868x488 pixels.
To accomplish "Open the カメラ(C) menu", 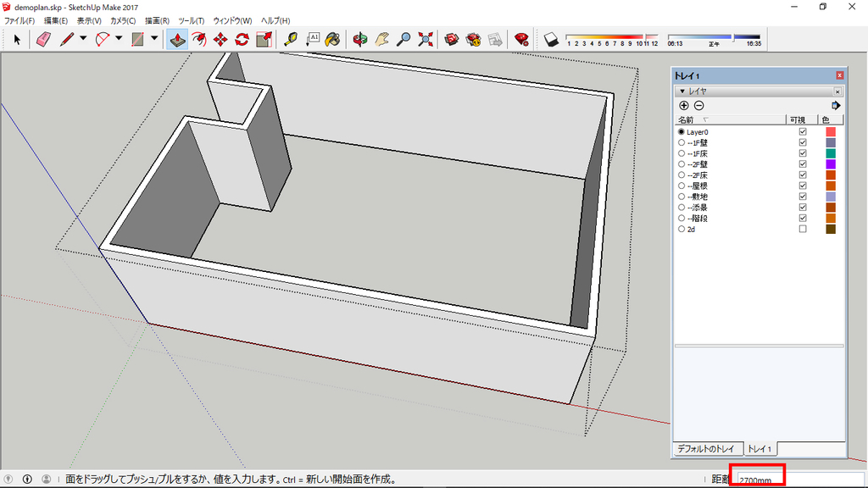I will tap(123, 20).
